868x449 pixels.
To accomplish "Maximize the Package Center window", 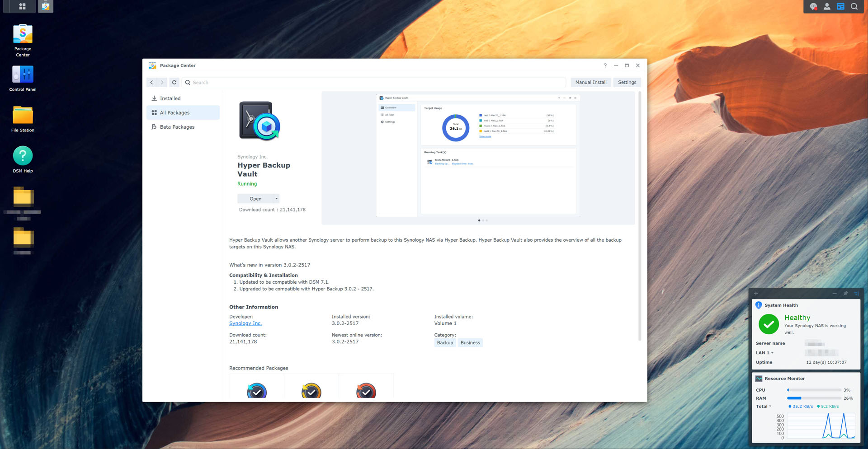I will coord(627,65).
